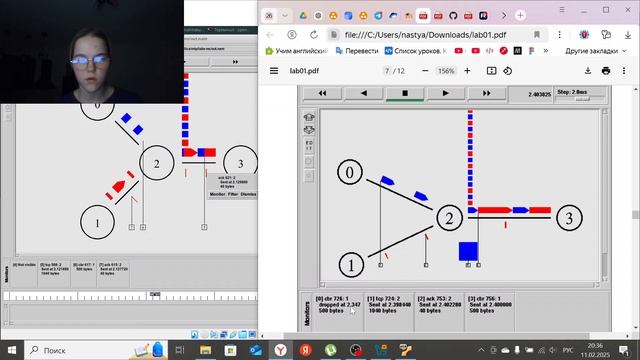Click the browser address bar URL
The height and width of the screenshot is (360, 640).
click(x=425, y=35)
